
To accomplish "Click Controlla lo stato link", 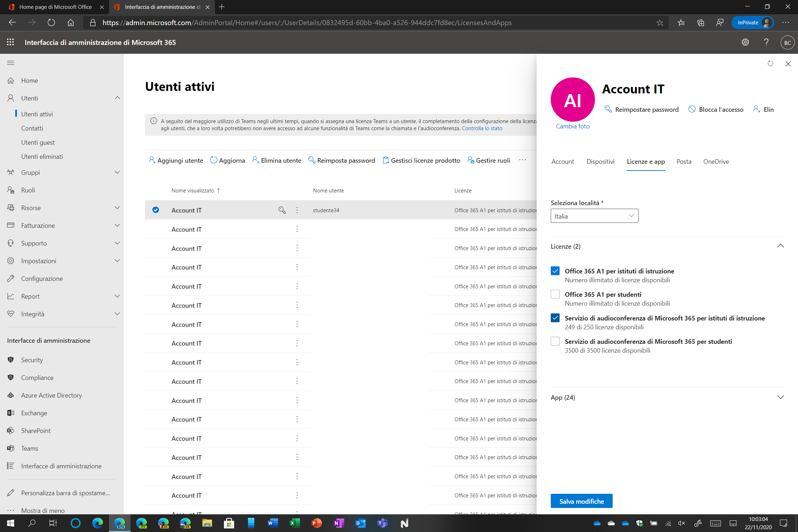I will tap(482, 128).
